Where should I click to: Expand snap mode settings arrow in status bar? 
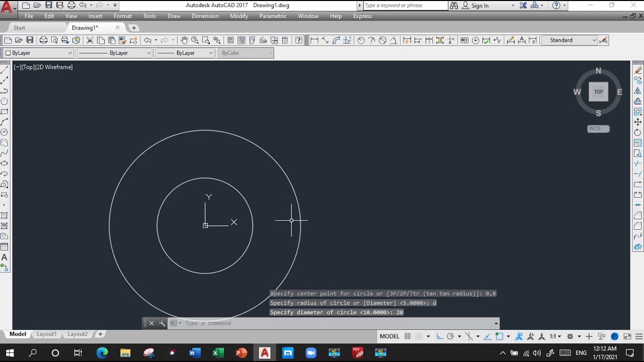tap(428, 336)
